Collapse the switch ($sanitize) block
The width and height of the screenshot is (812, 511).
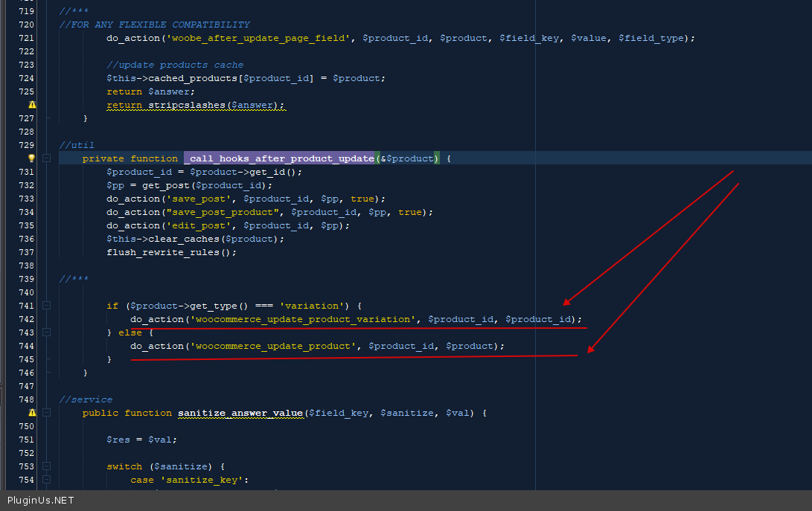(x=46, y=466)
